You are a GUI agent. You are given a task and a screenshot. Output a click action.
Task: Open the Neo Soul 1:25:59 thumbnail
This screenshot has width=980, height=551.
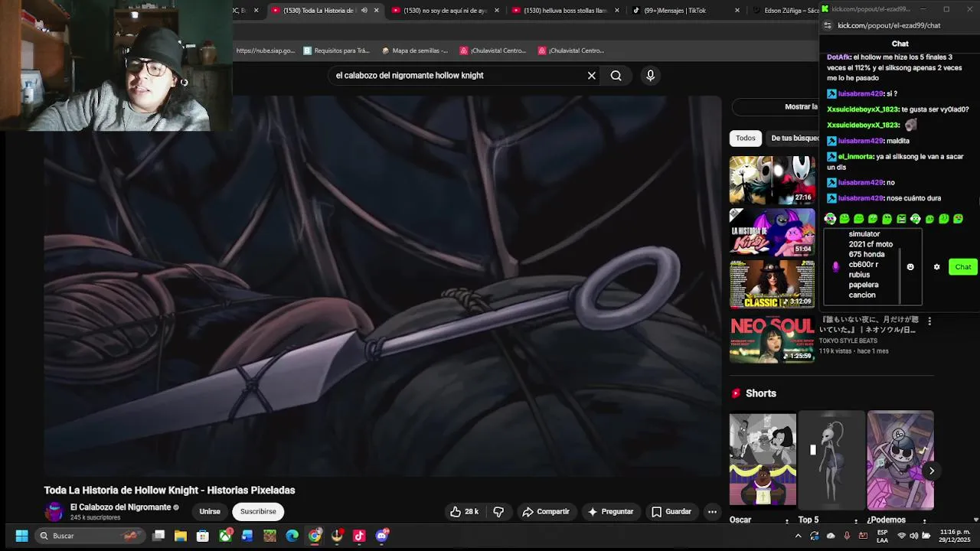(772, 339)
